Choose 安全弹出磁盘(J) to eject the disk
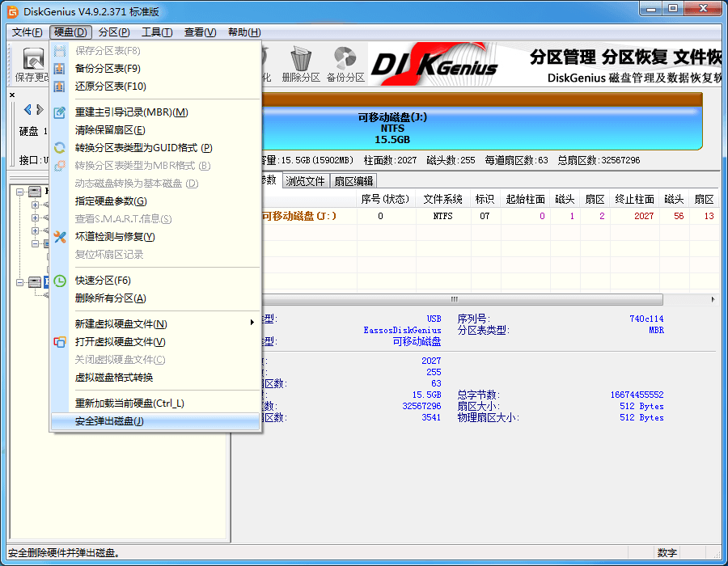728x566 pixels. [155, 421]
